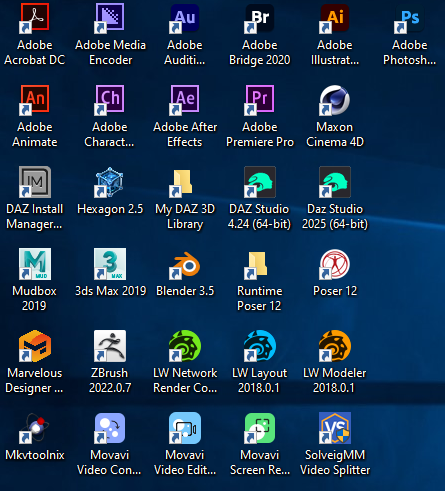Viewport: 445px width, 491px height.
Task: Select the Marvelous Designer shortcut
Action: tap(35, 346)
